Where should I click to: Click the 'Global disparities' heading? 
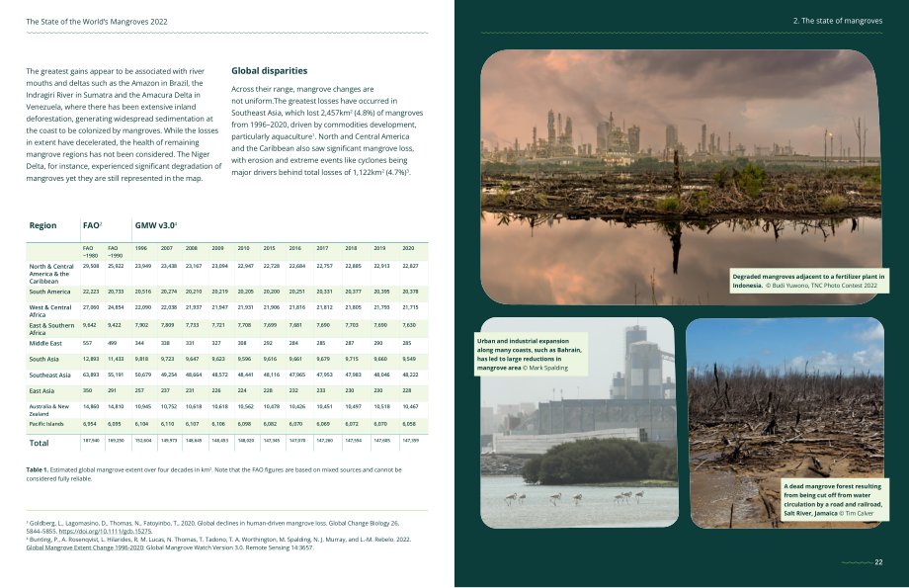click(269, 71)
